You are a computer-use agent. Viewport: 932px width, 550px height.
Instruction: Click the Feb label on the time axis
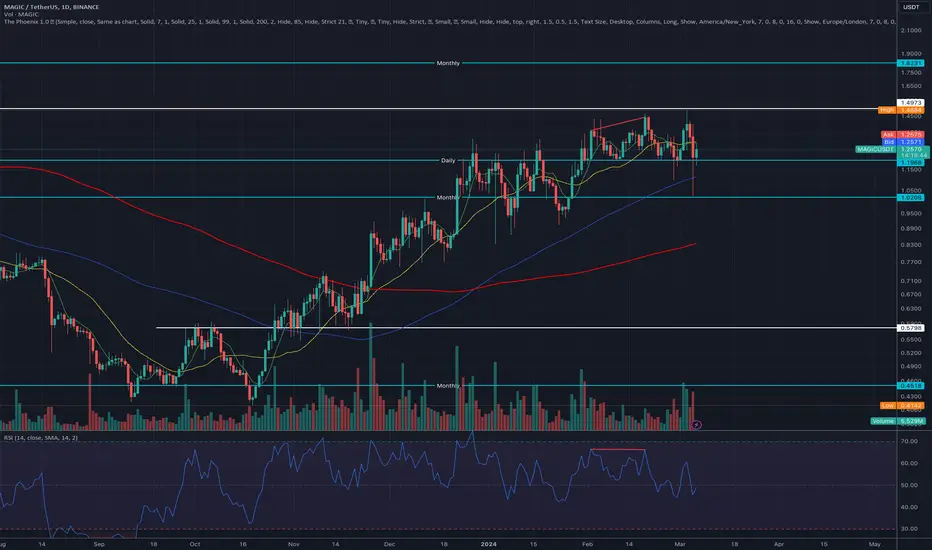[x=587, y=544]
